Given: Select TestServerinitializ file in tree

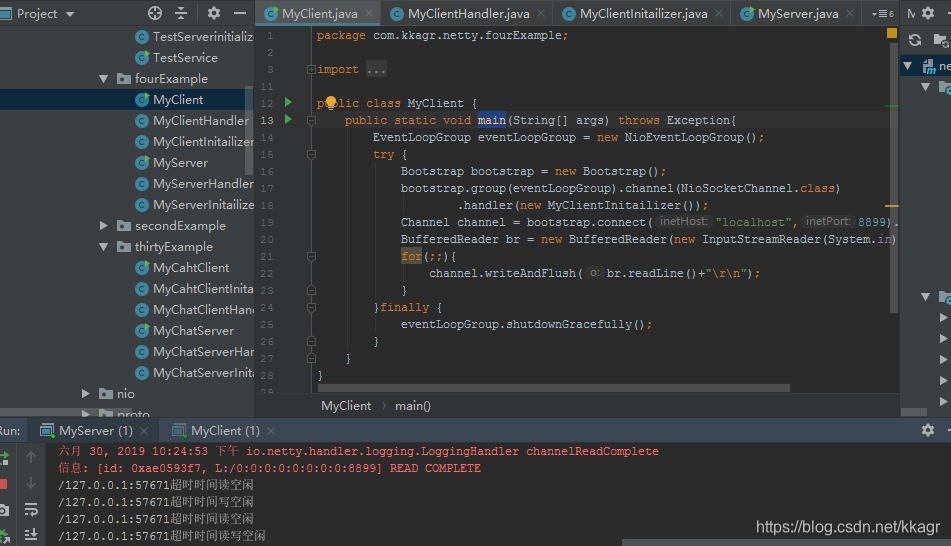Looking at the screenshot, I should [x=194, y=37].
